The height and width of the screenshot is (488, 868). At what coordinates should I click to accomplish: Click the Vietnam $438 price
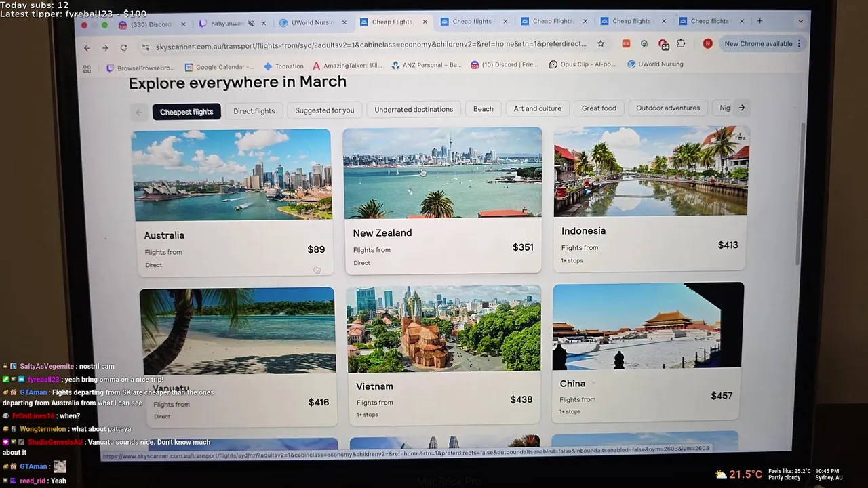point(521,400)
